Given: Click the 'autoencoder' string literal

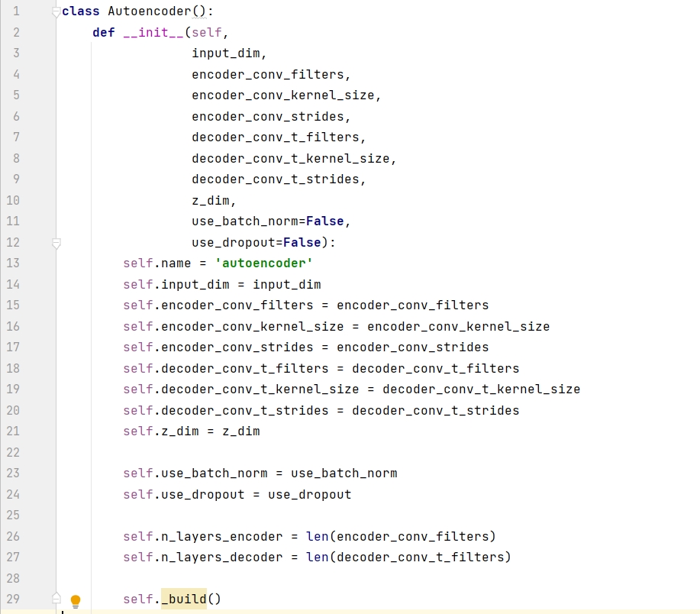Looking at the screenshot, I should pyautogui.click(x=263, y=263).
